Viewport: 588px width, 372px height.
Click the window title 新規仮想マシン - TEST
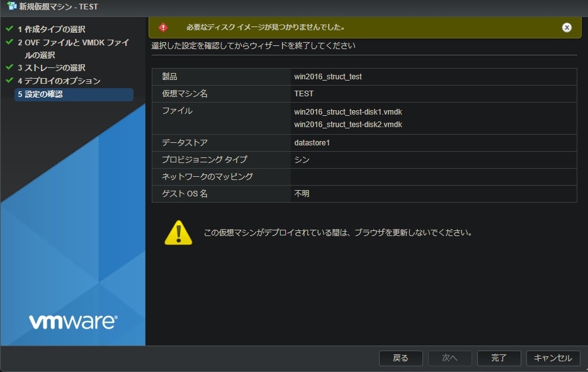pyautogui.click(x=59, y=6)
